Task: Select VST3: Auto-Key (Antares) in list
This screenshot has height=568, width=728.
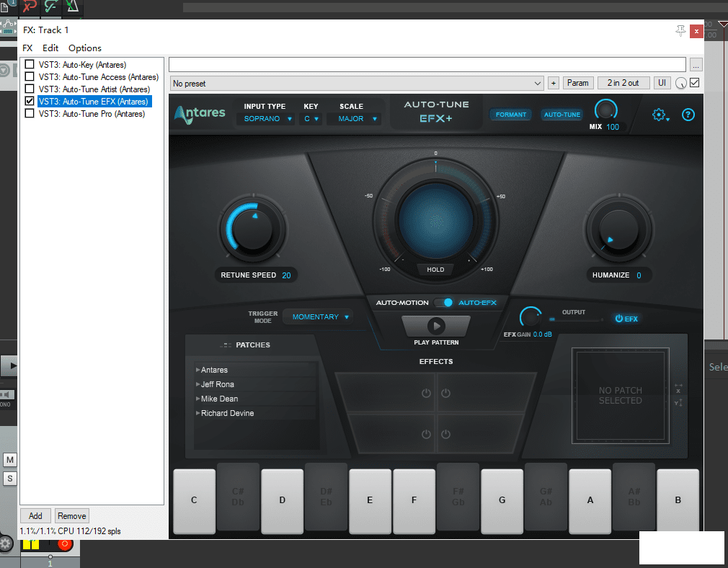Action: coord(83,65)
